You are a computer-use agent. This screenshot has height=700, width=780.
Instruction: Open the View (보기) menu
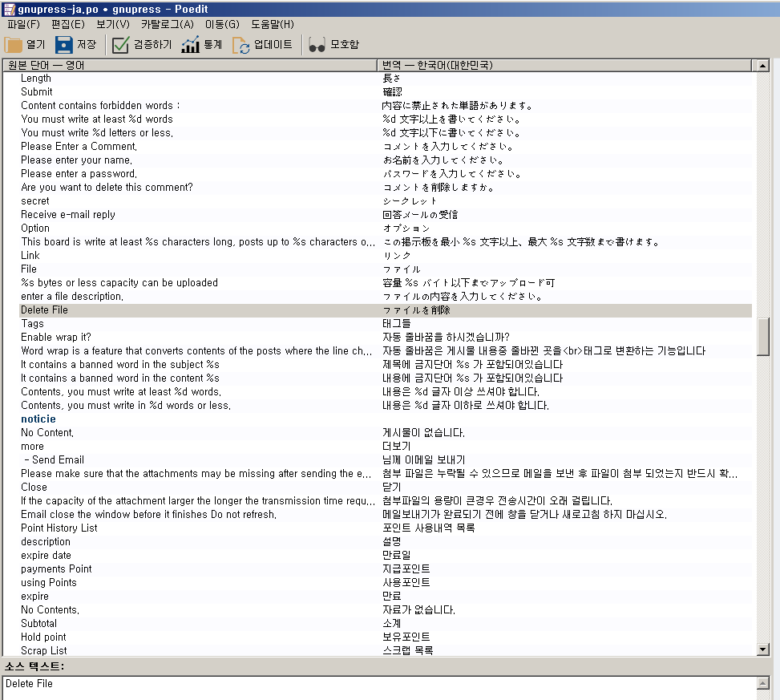coord(112,25)
